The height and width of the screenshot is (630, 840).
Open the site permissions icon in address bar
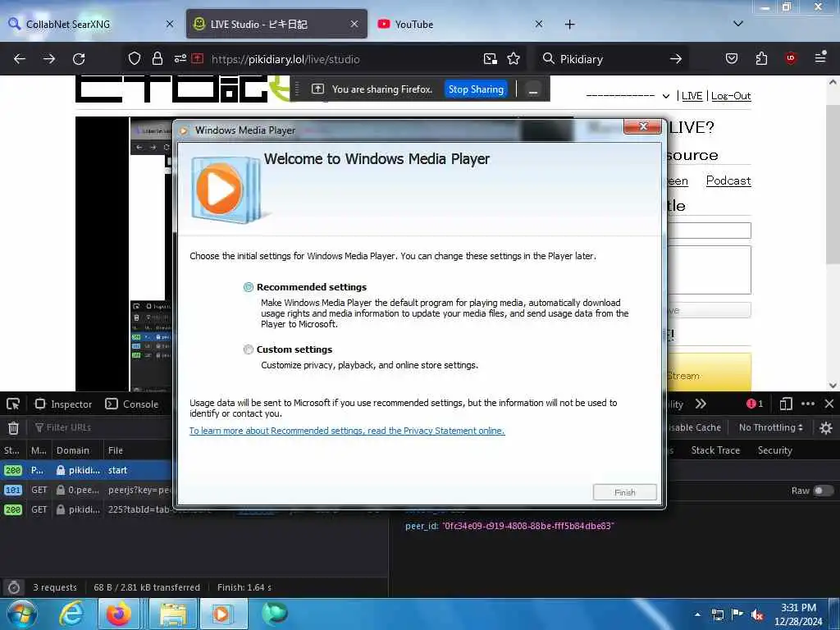pyautogui.click(x=180, y=58)
